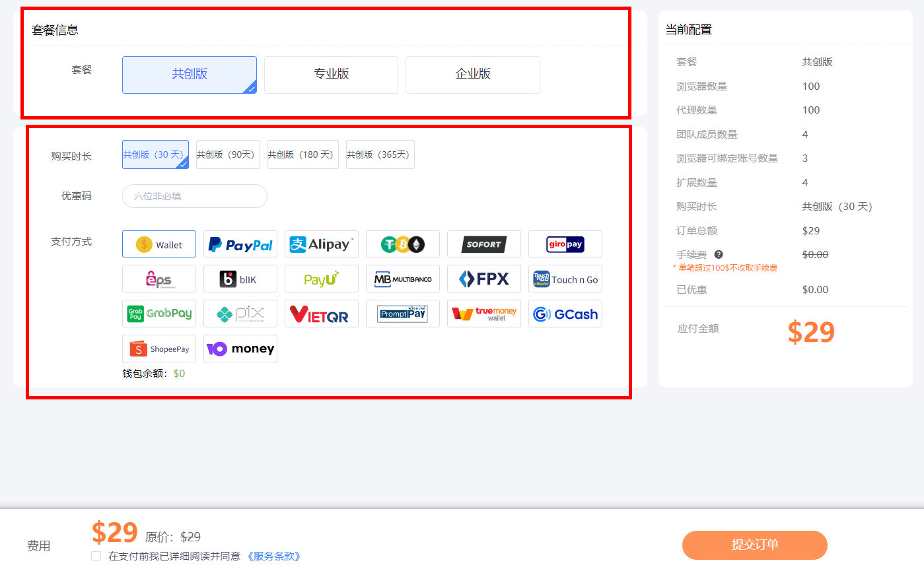Pick GrabPay payment method
This screenshot has height=575, width=924.
(159, 314)
